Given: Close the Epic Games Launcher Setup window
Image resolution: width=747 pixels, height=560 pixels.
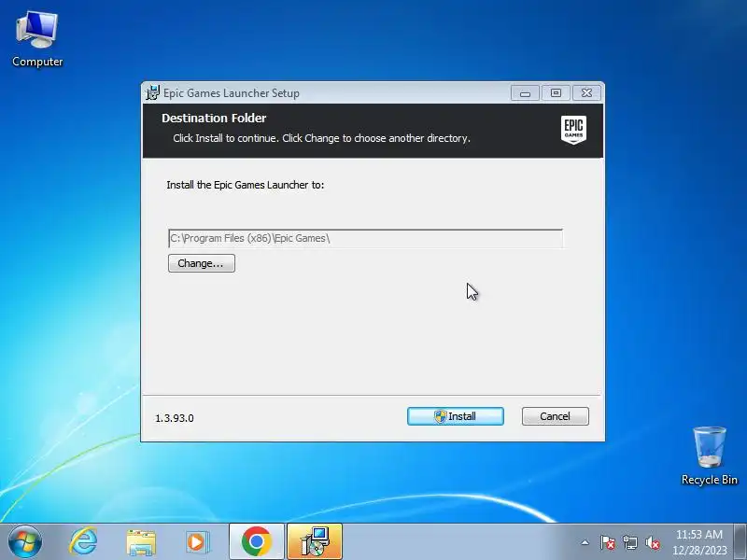Looking at the screenshot, I should (586, 93).
